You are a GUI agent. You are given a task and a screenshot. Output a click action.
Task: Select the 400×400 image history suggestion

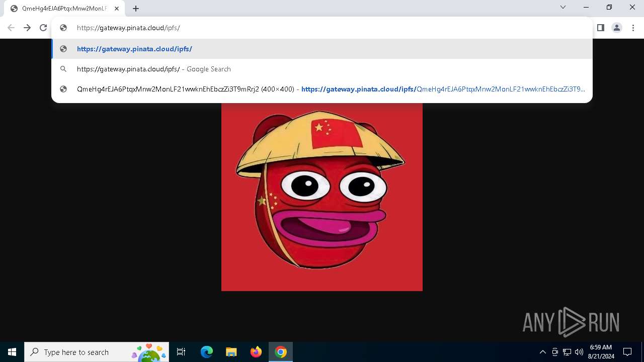point(322,89)
